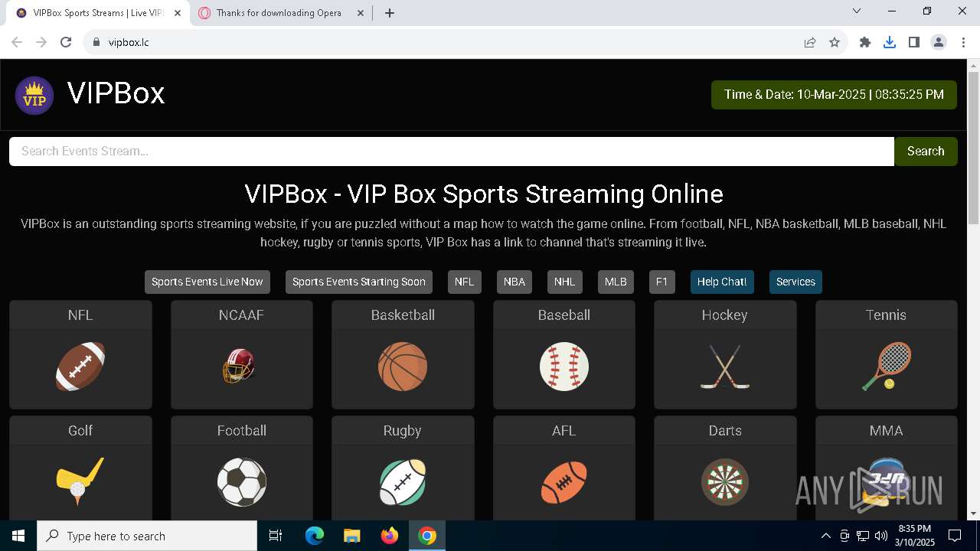Open File Explorer from taskbar

[x=352, y=536]
